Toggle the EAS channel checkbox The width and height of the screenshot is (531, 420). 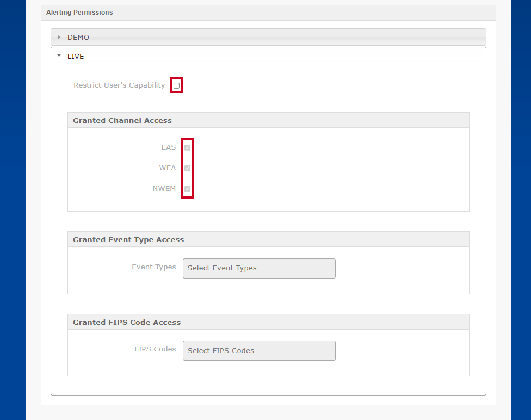[187, 147]
